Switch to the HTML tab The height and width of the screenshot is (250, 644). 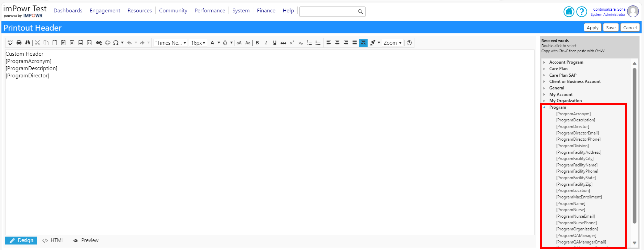click(53, 240)
